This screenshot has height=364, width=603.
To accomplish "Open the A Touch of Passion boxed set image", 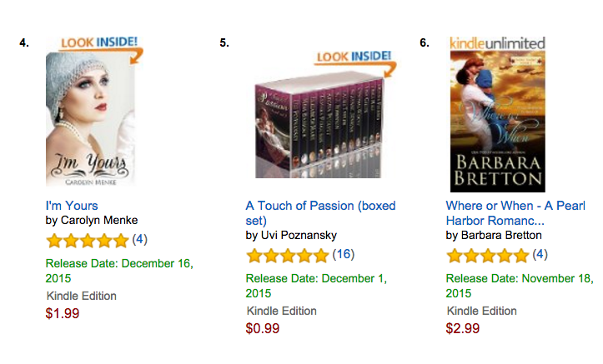I will pos(319,127).
